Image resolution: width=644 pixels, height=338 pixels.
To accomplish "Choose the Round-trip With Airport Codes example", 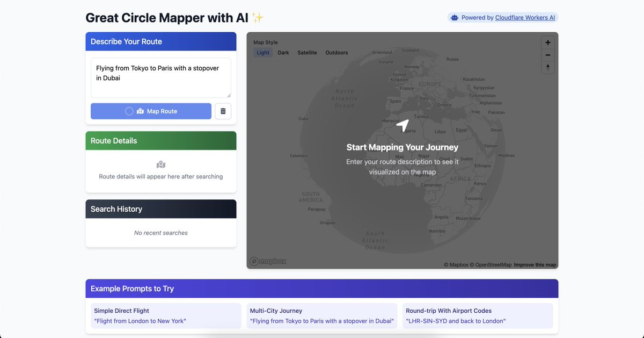I will tap(478, 315).
